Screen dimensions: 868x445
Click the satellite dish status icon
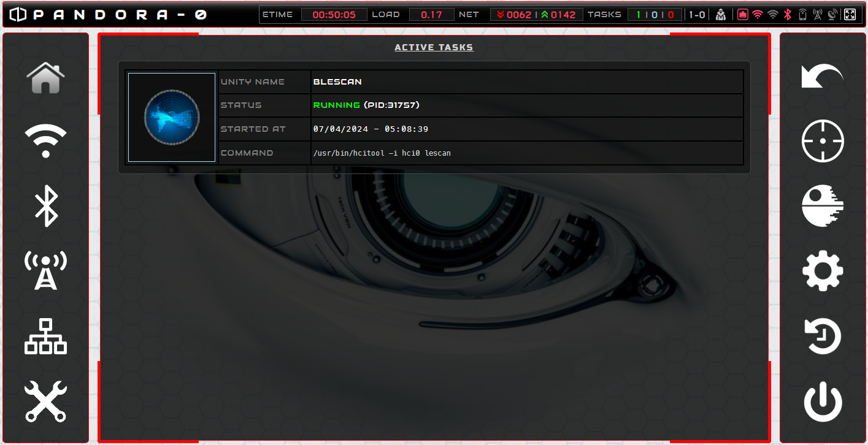coord(832,15)
